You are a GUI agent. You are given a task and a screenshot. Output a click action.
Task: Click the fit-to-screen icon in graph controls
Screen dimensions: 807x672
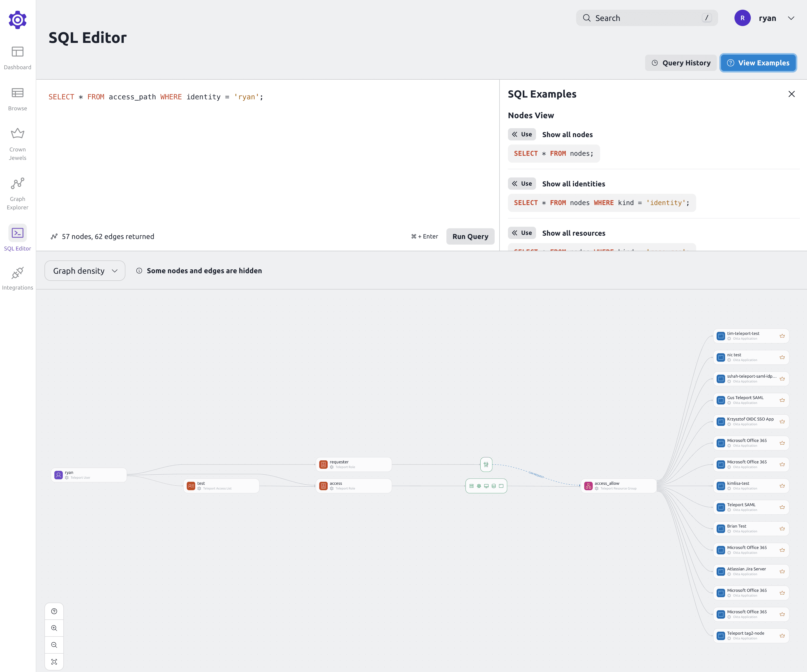click(54, 661)
